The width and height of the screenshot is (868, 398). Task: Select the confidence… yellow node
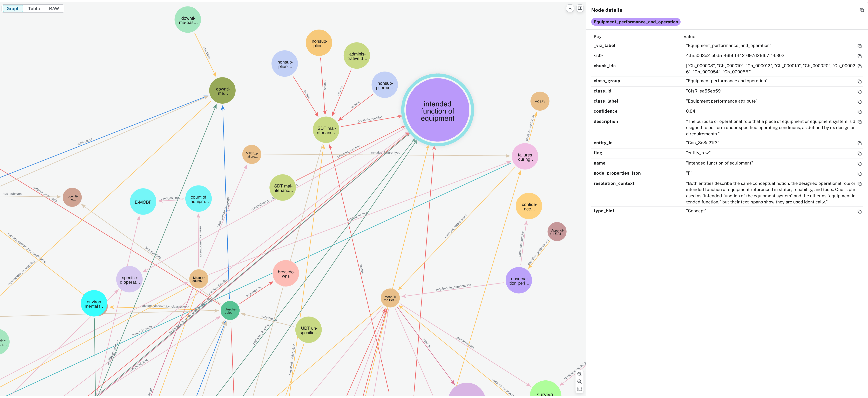coord(529,206)
